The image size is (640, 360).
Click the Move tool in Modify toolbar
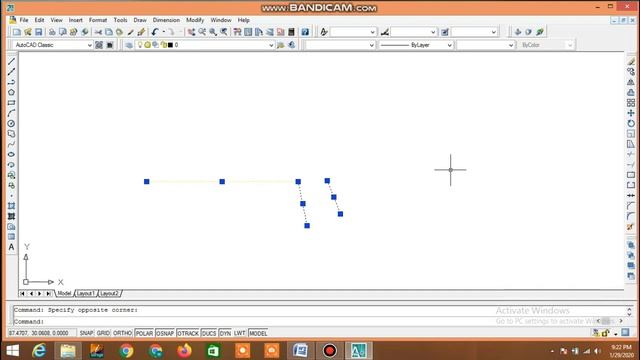pos(631,113)
